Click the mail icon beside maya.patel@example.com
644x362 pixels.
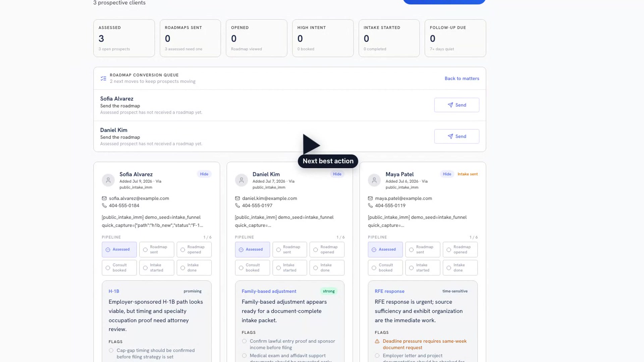[x=370, y=198]
